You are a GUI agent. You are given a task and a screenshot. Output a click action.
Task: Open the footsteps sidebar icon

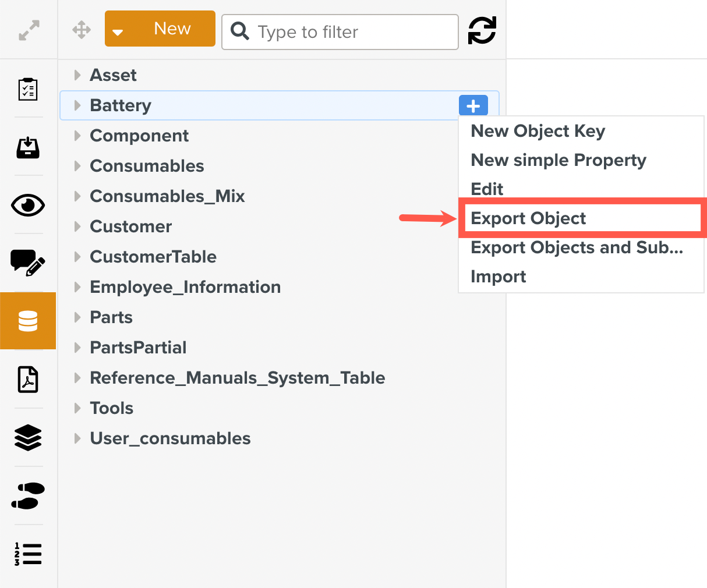(28, 496)
